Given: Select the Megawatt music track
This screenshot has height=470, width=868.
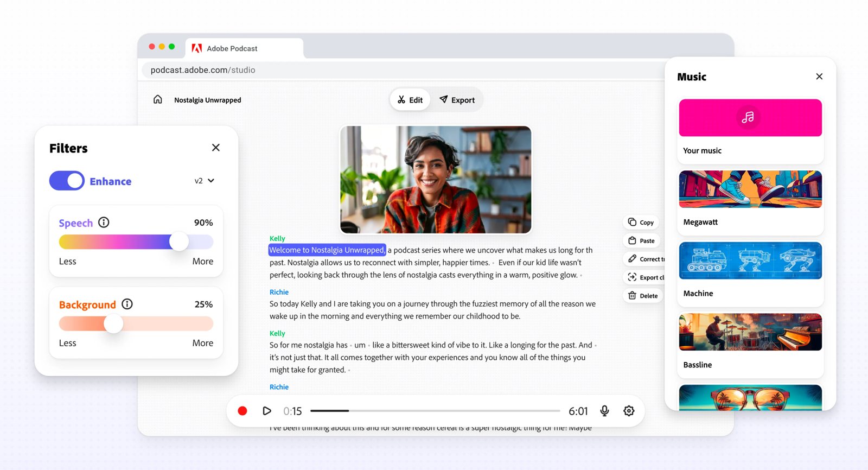Looking at the screenshot, I should [750, 202].
